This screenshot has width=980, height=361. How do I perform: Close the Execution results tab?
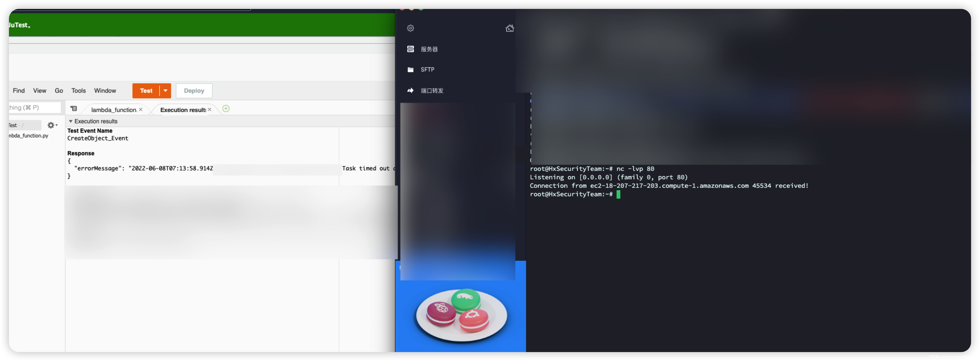[x=210, y=109]
